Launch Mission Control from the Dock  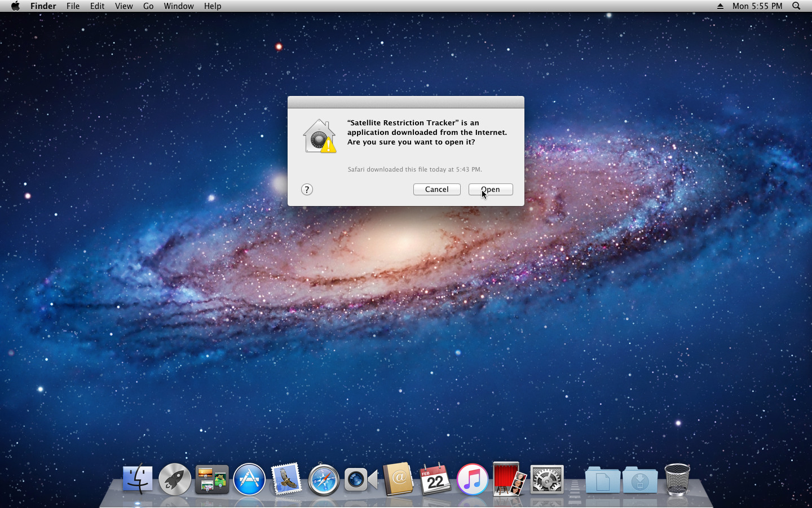[211, 479]
